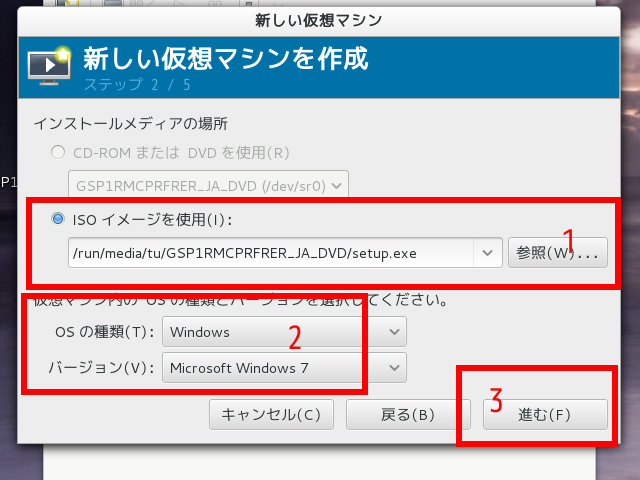Click the 新しい仮想マシンを作成 header title

pyautogui.click(x=225, y=58)
